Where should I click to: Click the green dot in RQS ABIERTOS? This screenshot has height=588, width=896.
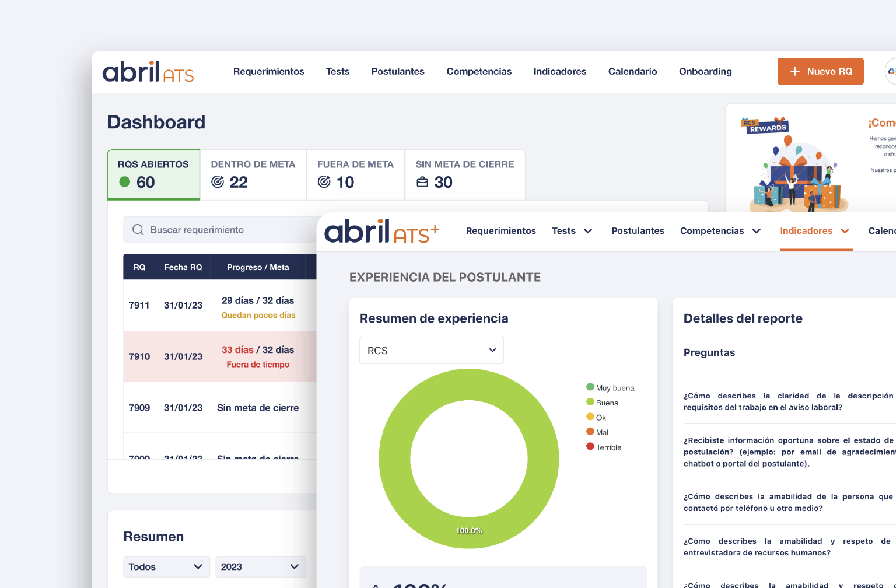click(x=124, y=182)
